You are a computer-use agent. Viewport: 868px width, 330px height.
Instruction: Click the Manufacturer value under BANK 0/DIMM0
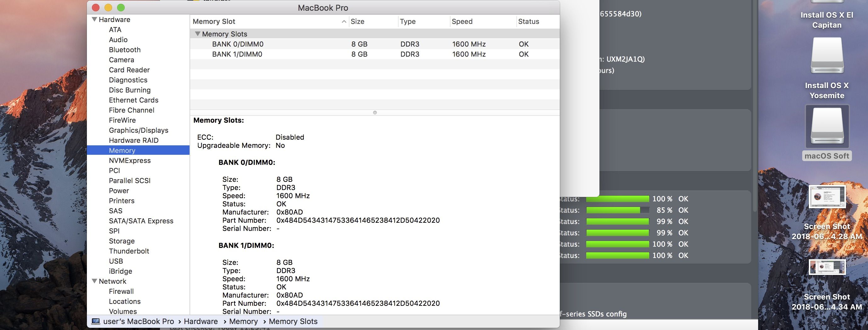pos(289,212)
